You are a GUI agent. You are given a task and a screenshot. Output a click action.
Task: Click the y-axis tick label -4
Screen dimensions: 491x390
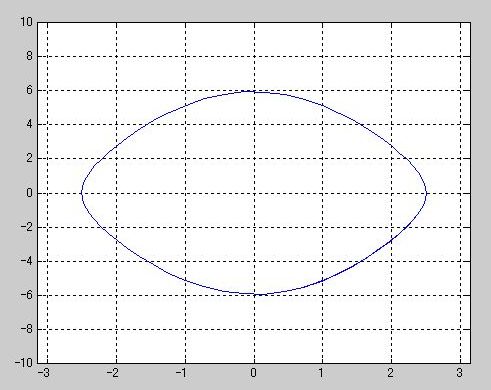27,261
